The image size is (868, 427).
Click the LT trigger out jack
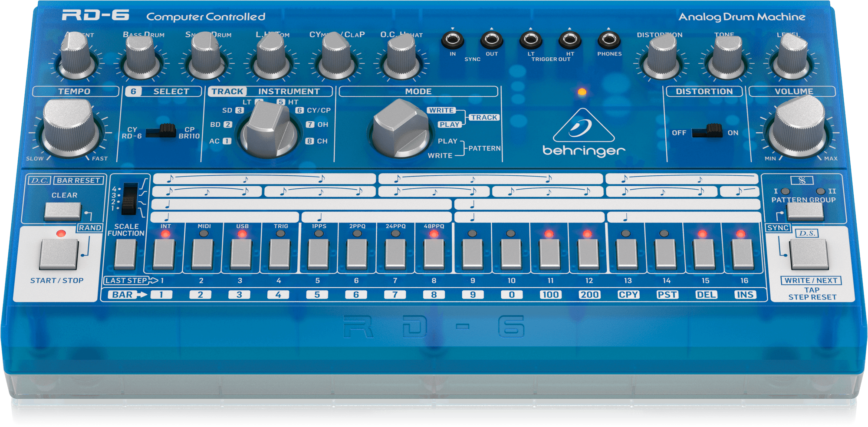pyautogui.click(x=530, y=40)
